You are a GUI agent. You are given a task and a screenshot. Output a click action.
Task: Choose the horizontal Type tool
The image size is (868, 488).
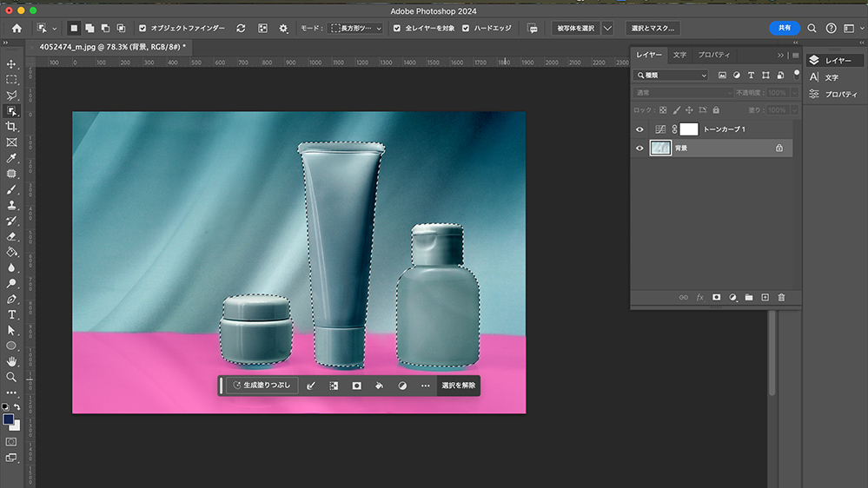11,314
